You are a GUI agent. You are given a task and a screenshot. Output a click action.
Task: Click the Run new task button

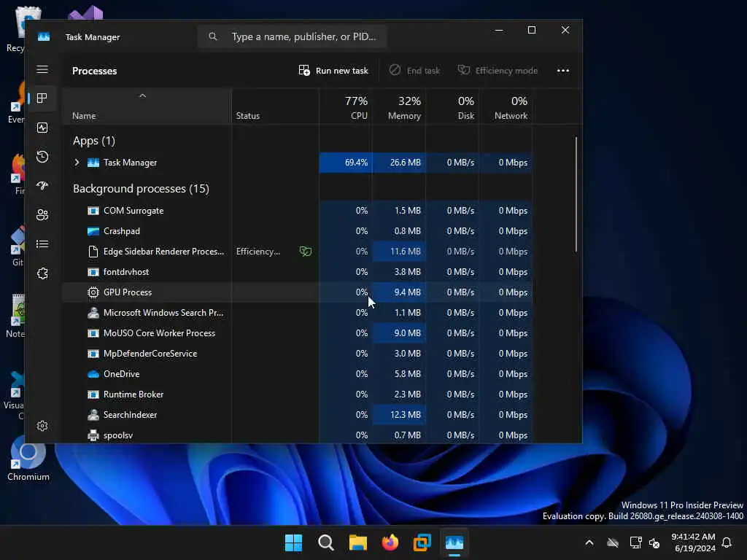click(333, 71)
